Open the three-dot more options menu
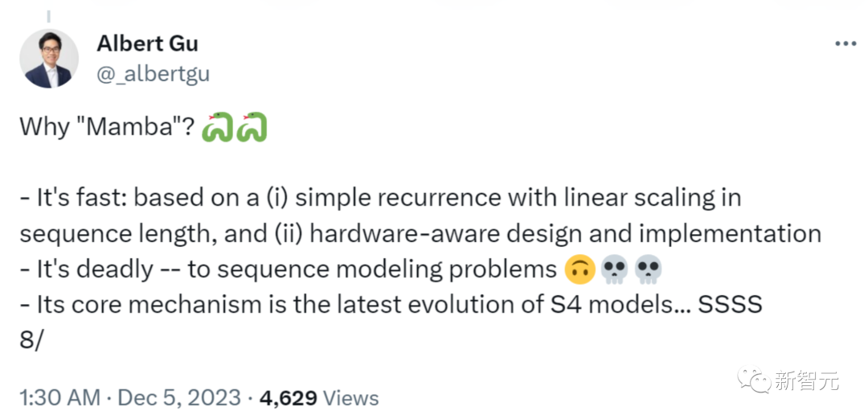The height and width of the screenshot is (419, 868). (x=845, y=43)
